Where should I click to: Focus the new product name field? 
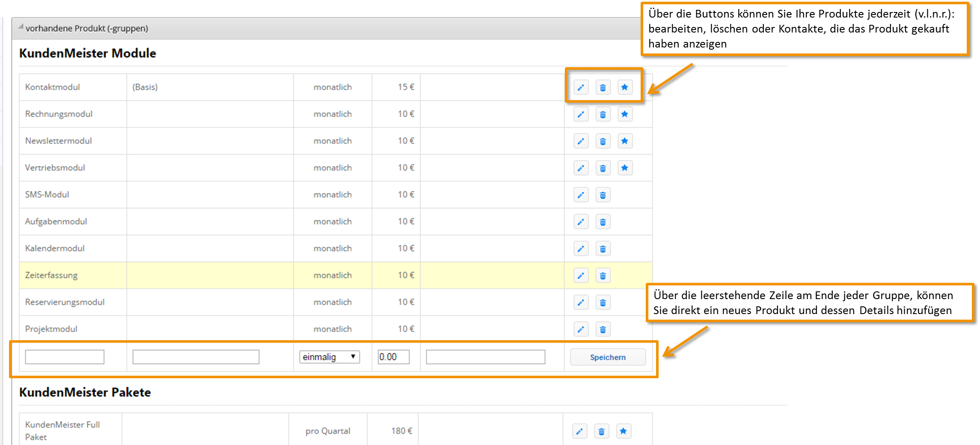coord(65,357)
